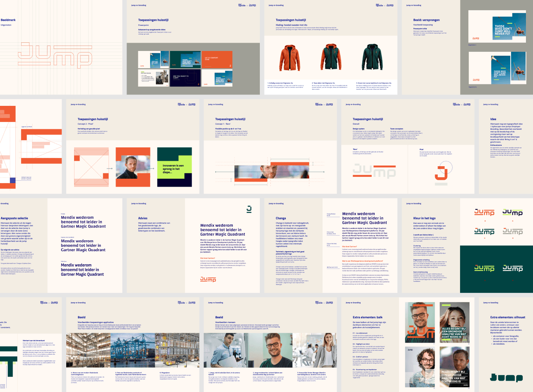Select the middle hoodie with orange sleeves
This screenshot has width=533, height=392.
tap(331, 57)
